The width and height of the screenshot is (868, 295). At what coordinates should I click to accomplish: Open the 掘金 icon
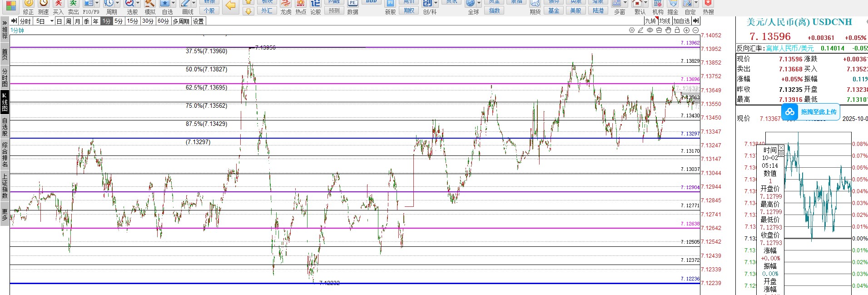tap(673, 3)
